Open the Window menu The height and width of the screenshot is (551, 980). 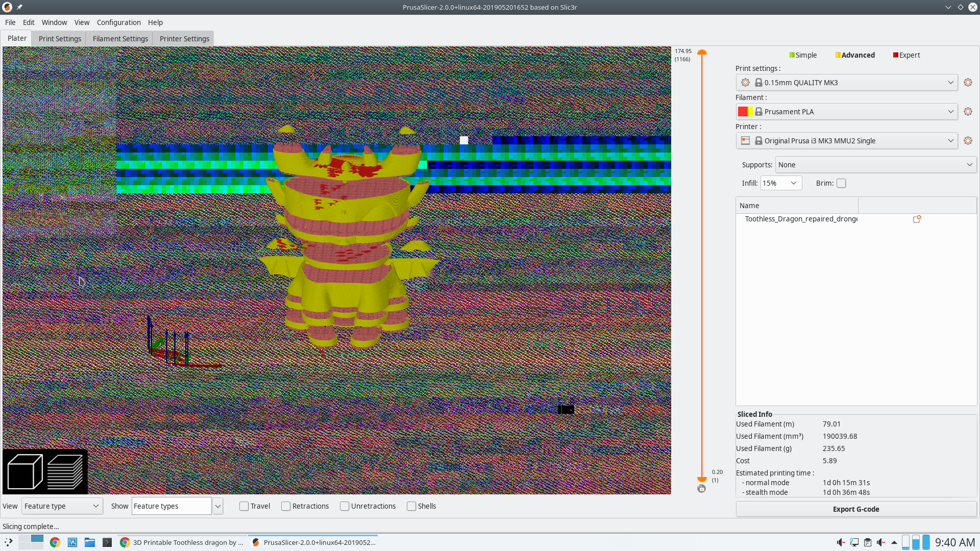[x=54, y=22]
